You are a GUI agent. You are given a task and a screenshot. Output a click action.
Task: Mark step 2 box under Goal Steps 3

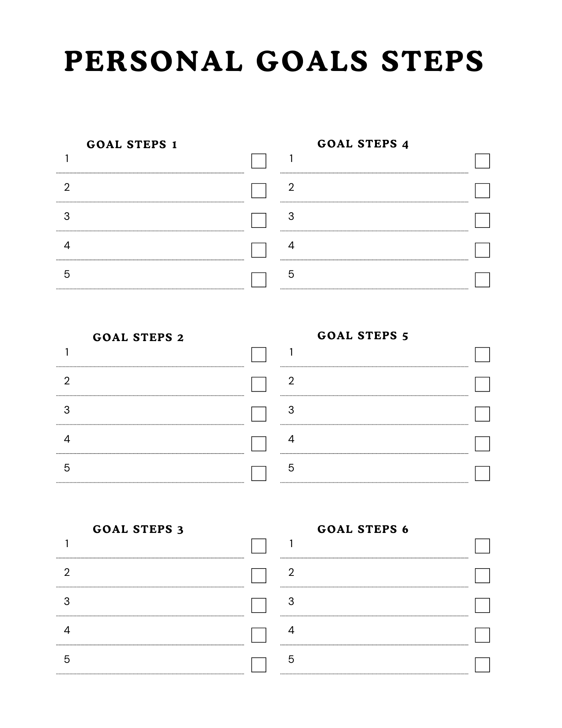coord(259,576)
